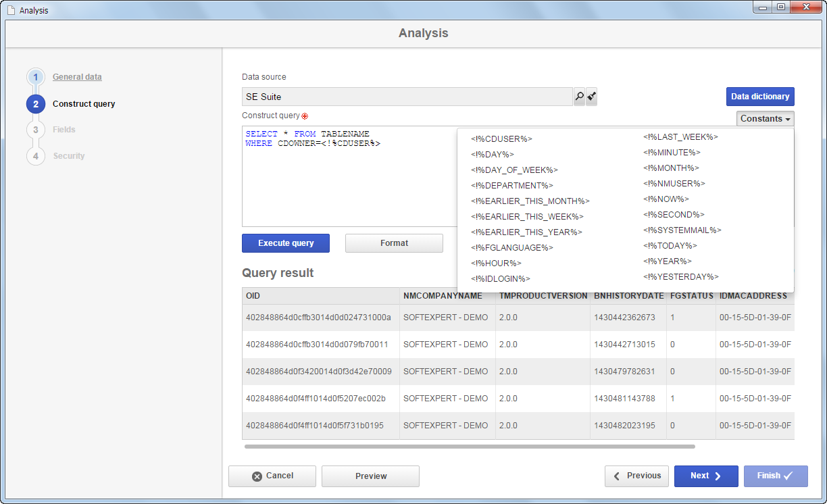827x504 pixels.
Task: Click the clear data source broom icon
Action: pyautogui.click(x=591, y=97)
